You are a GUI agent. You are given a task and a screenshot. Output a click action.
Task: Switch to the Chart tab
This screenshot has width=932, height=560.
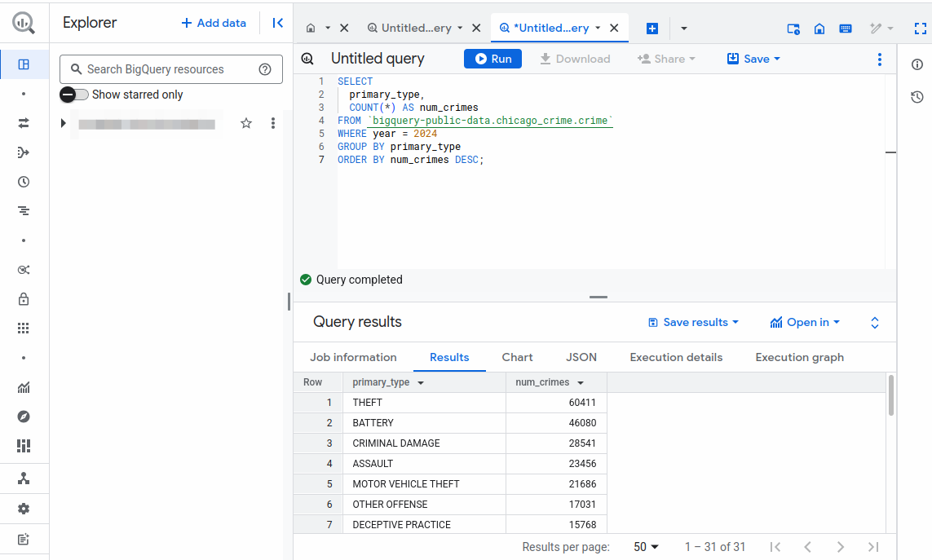tap(517, 357)
